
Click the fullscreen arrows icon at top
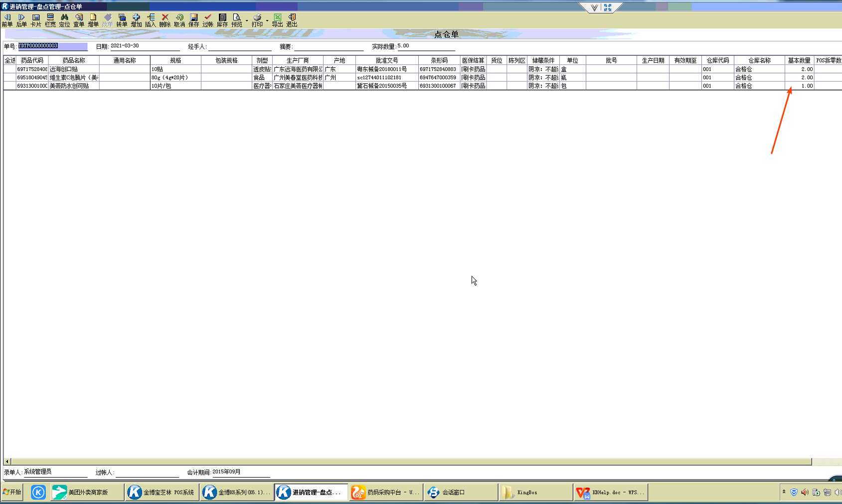pos(608,7)
